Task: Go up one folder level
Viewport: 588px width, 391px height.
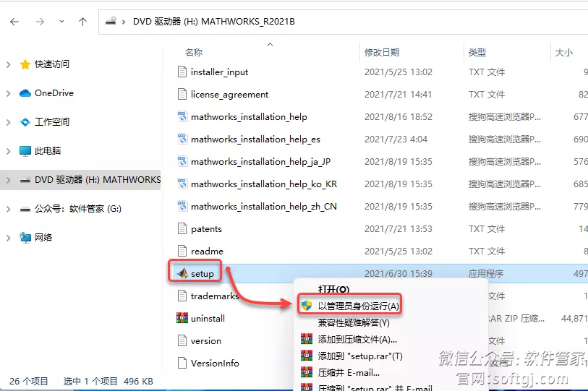Action: [83, 22]
